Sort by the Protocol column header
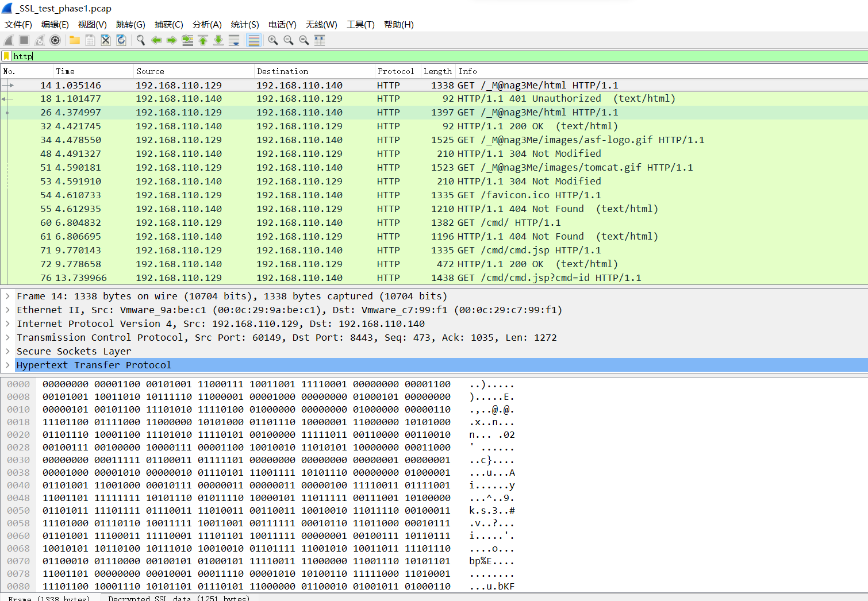The image size is (868, 601). tap(398, 71)
